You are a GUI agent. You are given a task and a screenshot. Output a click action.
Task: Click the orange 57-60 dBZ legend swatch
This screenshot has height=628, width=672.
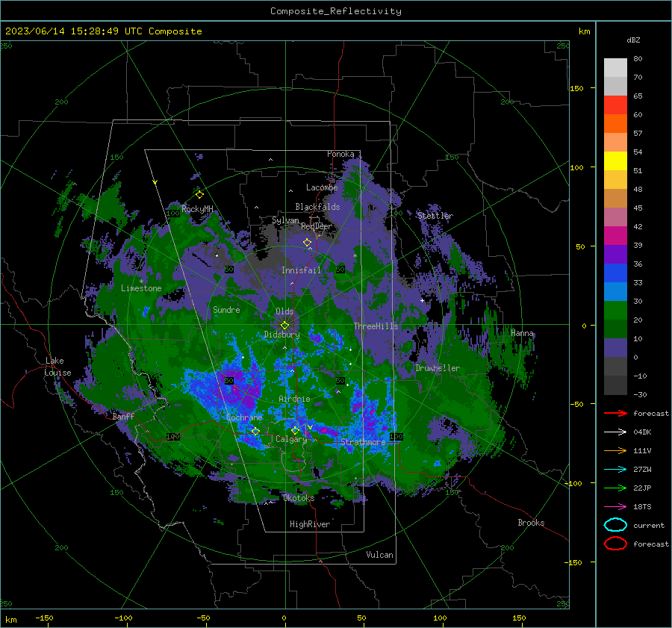point(615,124)
